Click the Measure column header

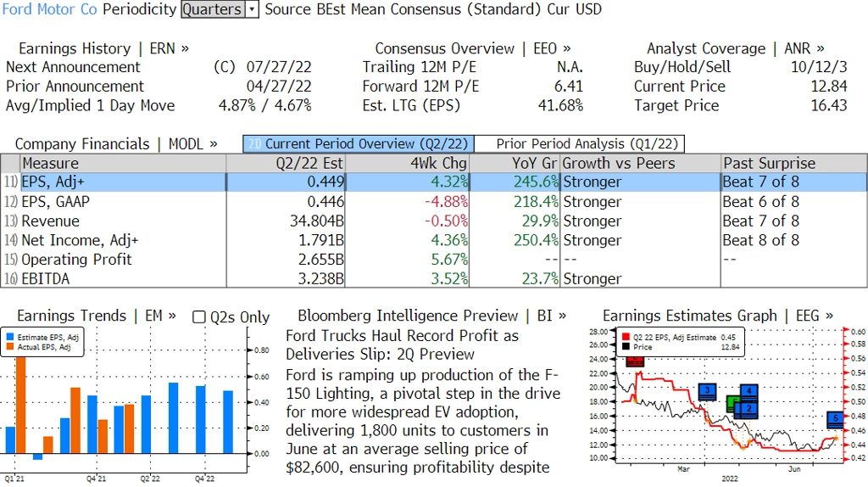pyautogui.click(x=124, y=164)
